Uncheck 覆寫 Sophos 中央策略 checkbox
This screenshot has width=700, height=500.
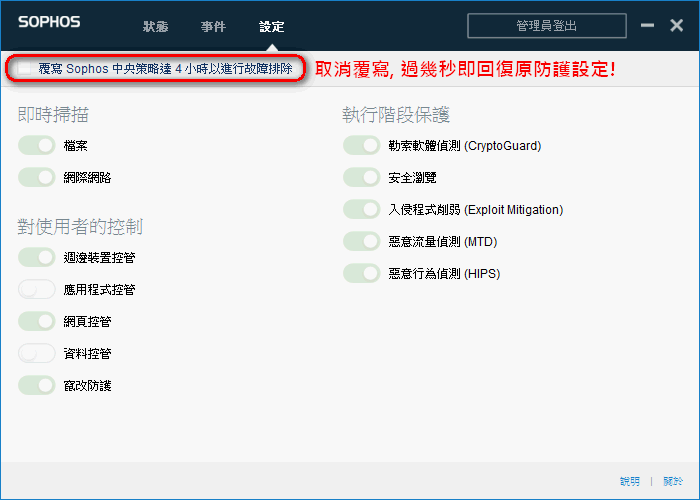[24, 68]
